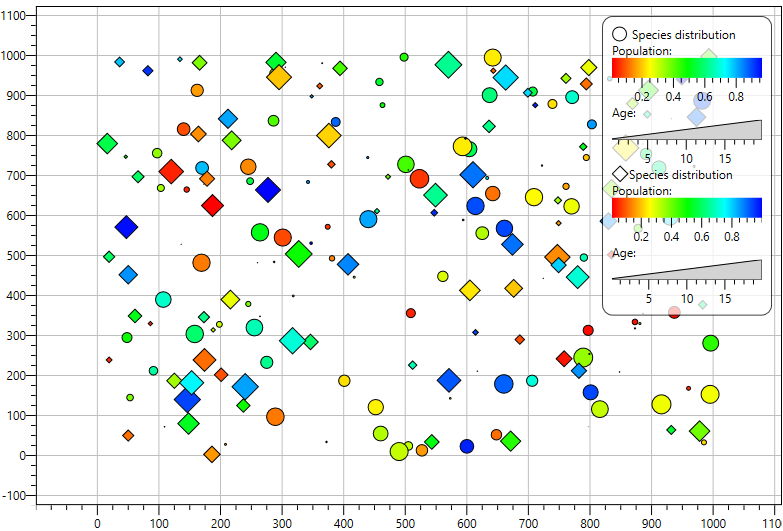The image size is (783, 531).
Task: Click the diamond series "Species distribution" legend label
Action: (681, 175)
